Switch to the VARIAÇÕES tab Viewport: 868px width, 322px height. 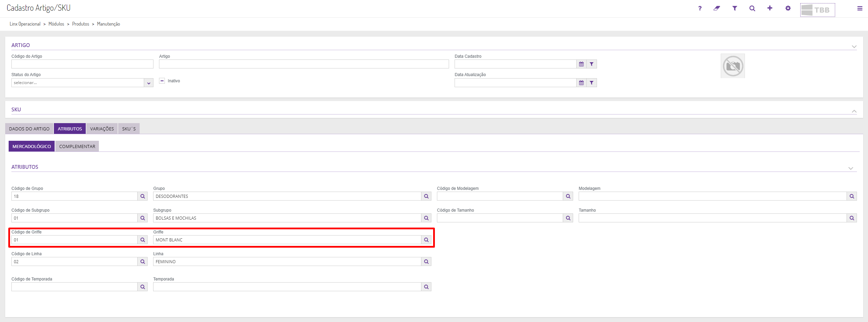click(x=102, y=129)
